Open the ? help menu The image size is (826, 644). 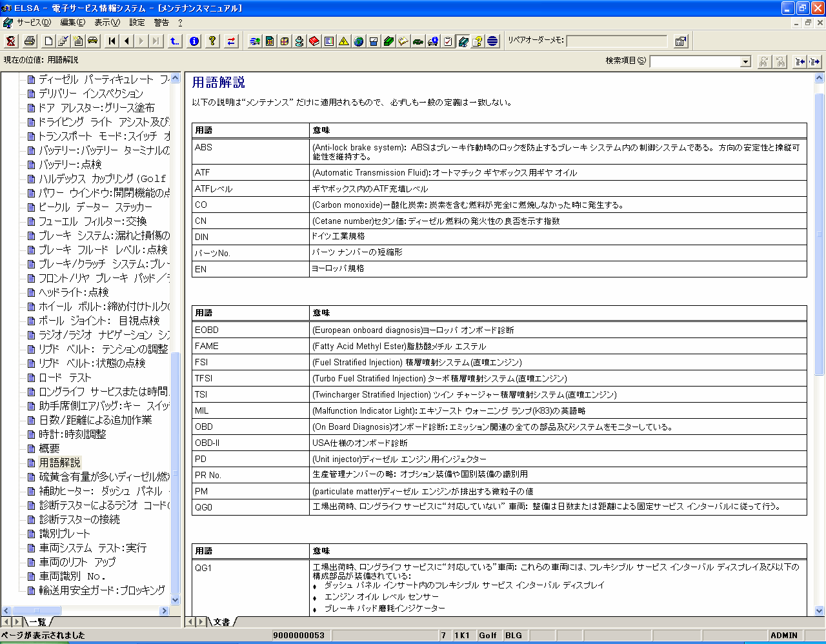(x=180, y=23)
